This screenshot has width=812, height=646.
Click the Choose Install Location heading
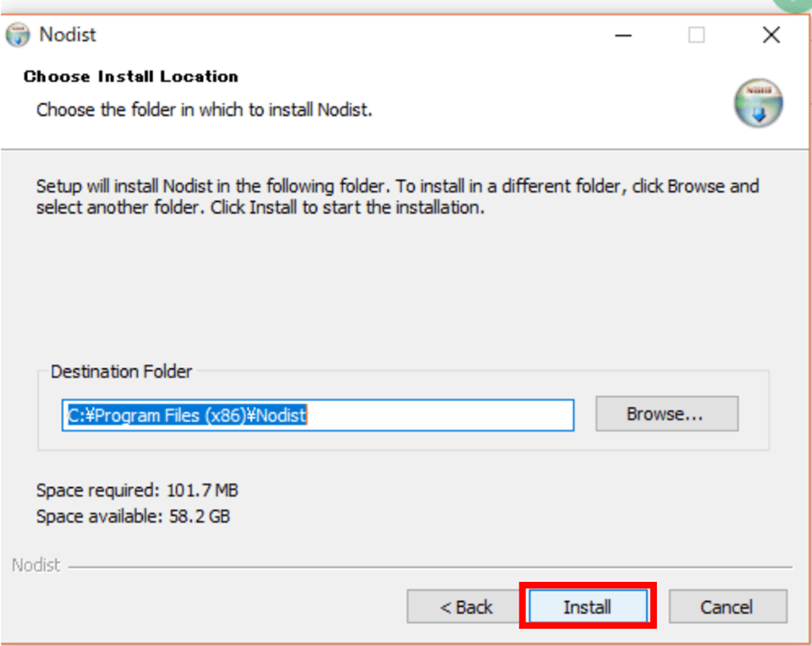[x=131, y=76]
